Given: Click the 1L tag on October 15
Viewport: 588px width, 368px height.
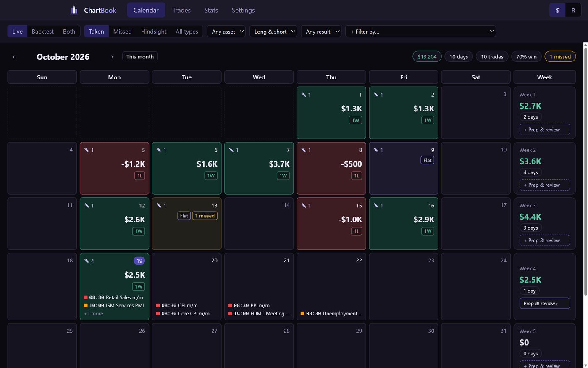Looking at the screenshot, I should [357, 231].
